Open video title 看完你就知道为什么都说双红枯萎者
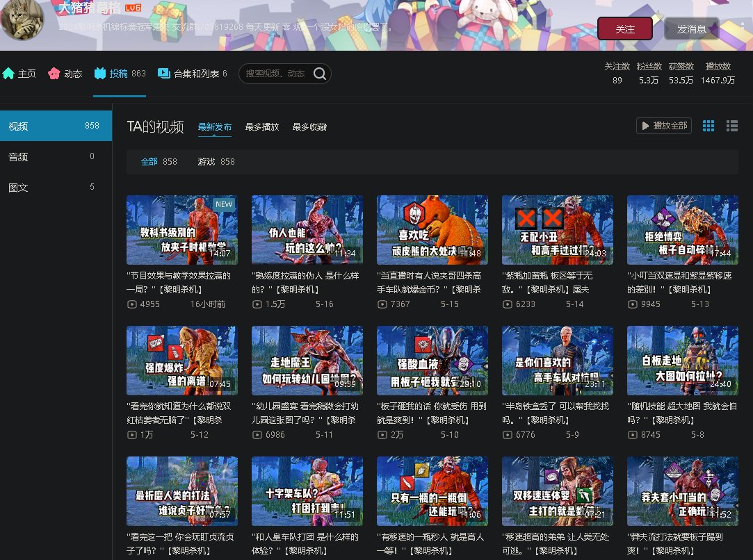Screen dimensions: 753x560 point(179,413)
